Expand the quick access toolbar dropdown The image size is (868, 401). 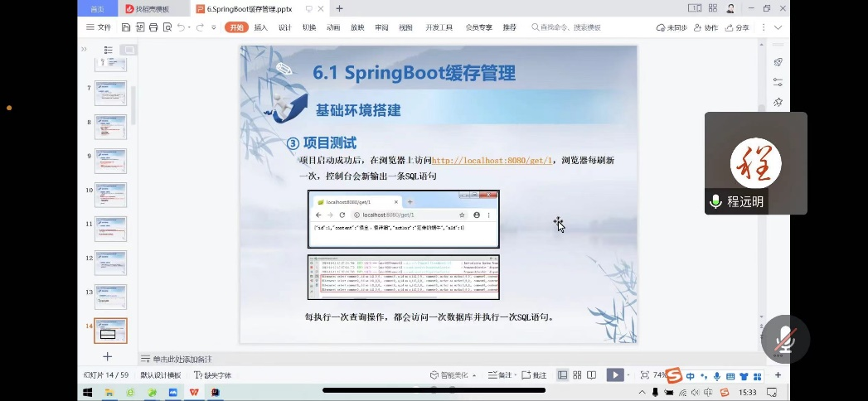214,27
